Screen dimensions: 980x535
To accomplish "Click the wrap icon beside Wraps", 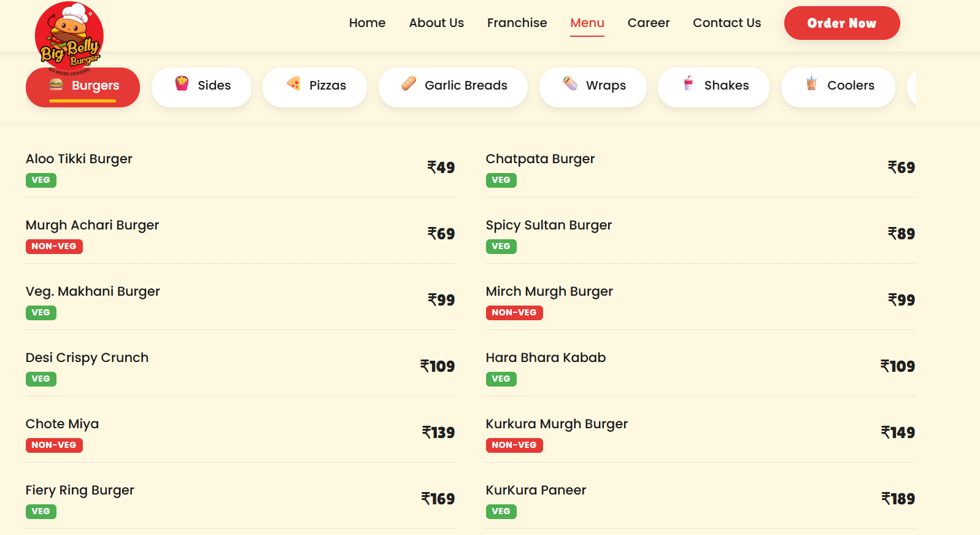I will (x=570, y=83).
